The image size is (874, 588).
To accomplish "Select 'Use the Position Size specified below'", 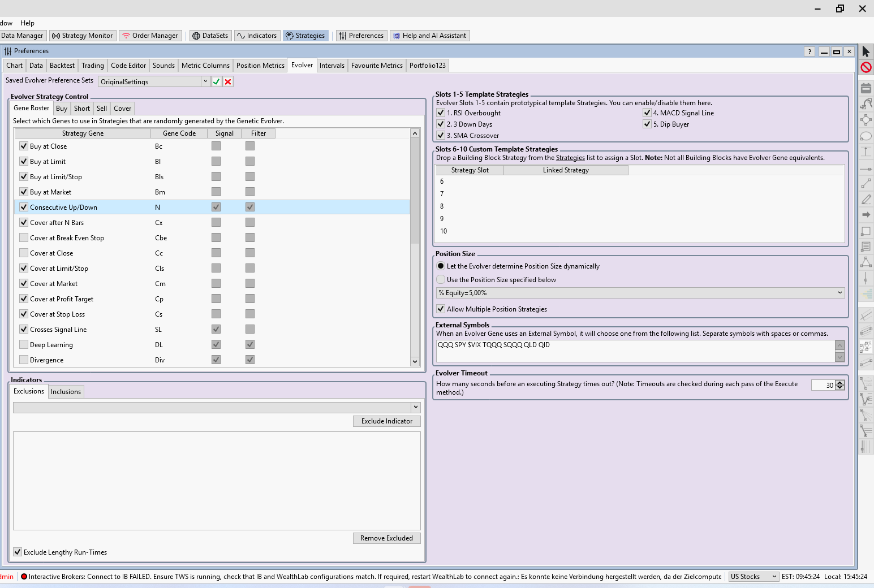I will (x=441, y=279).
